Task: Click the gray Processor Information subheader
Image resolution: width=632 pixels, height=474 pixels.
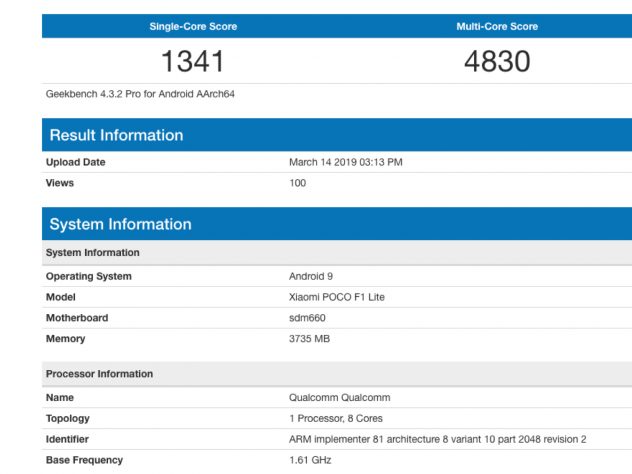Action: 100,374
